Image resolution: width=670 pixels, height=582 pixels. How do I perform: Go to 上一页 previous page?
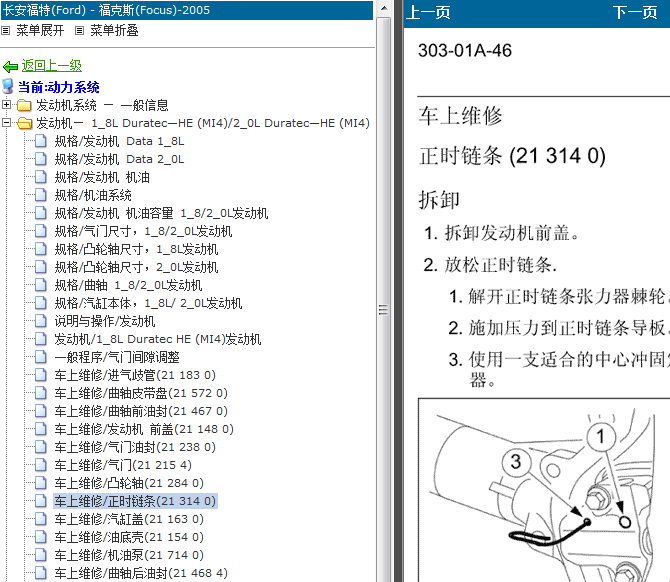(428, 12)
